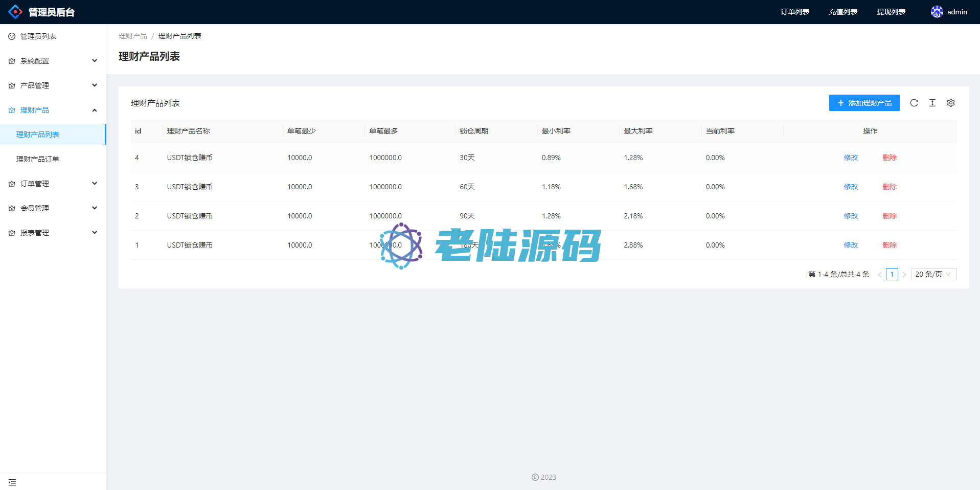
Task: Click the refresh table icon
Action: click(914, 103)
